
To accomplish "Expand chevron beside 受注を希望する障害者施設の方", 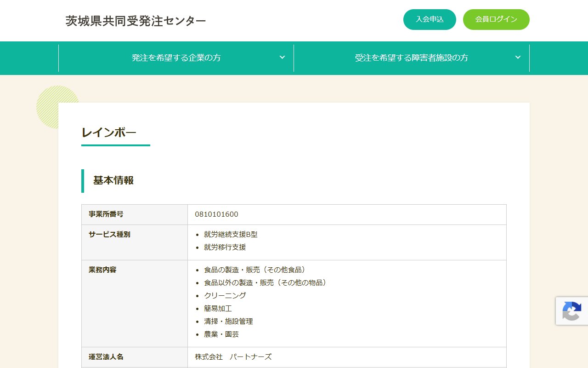I will point(518,57).
